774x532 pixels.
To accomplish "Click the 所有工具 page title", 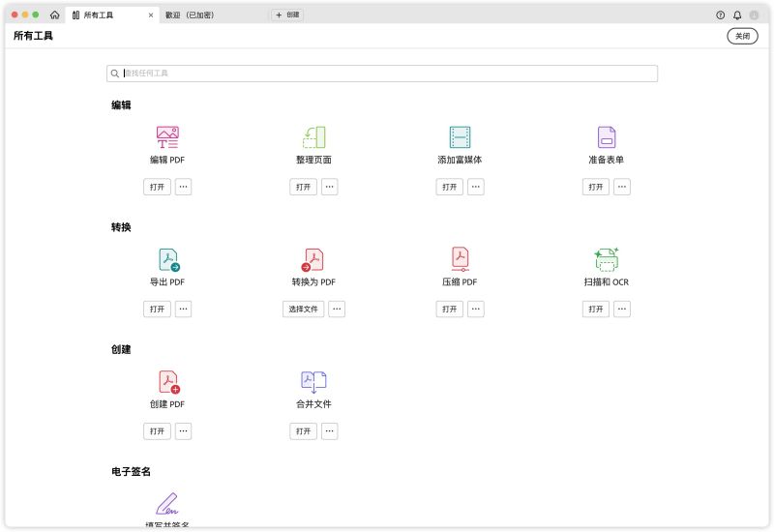I will click(x=33, y=36).
